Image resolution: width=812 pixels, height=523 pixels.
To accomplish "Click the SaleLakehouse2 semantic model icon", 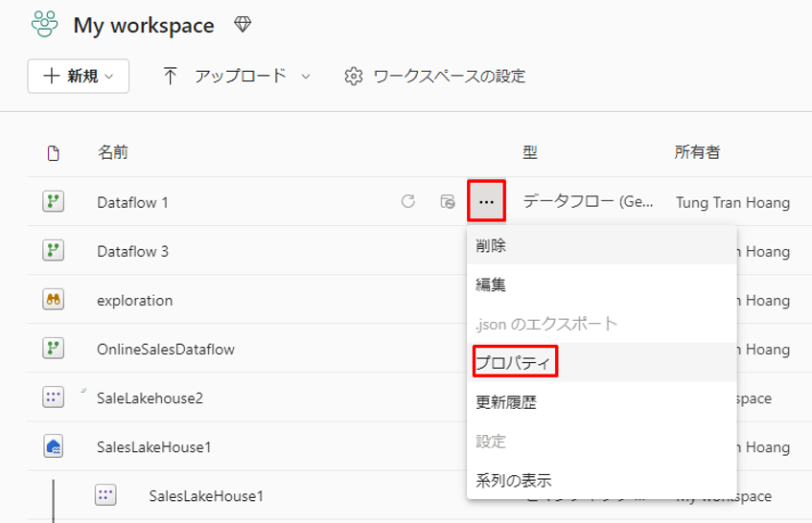I will click(54, 398).
